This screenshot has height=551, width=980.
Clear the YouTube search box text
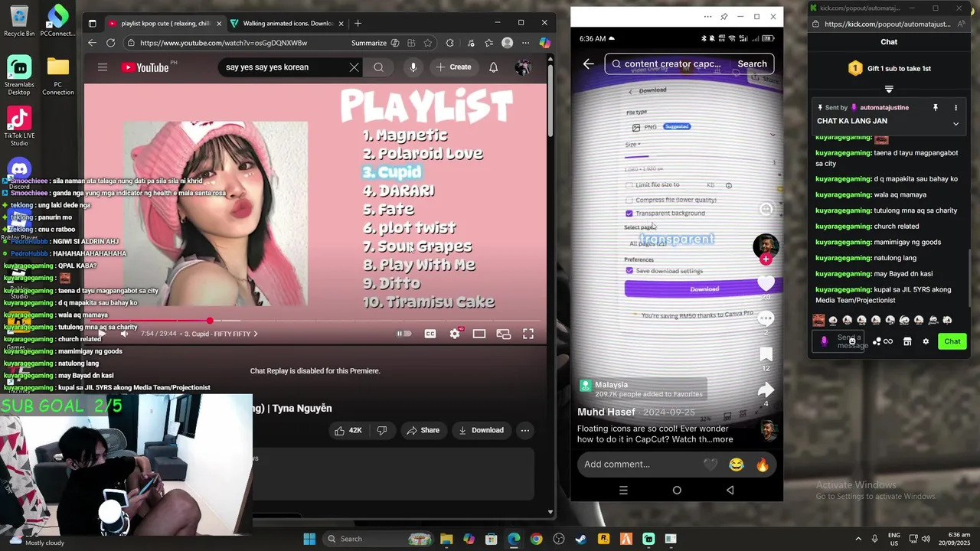click(354, 67)
